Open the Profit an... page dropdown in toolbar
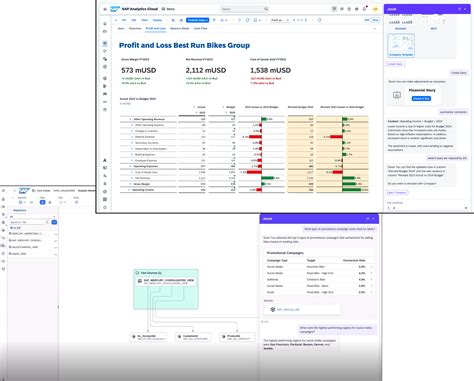 [x=280, y=20]
